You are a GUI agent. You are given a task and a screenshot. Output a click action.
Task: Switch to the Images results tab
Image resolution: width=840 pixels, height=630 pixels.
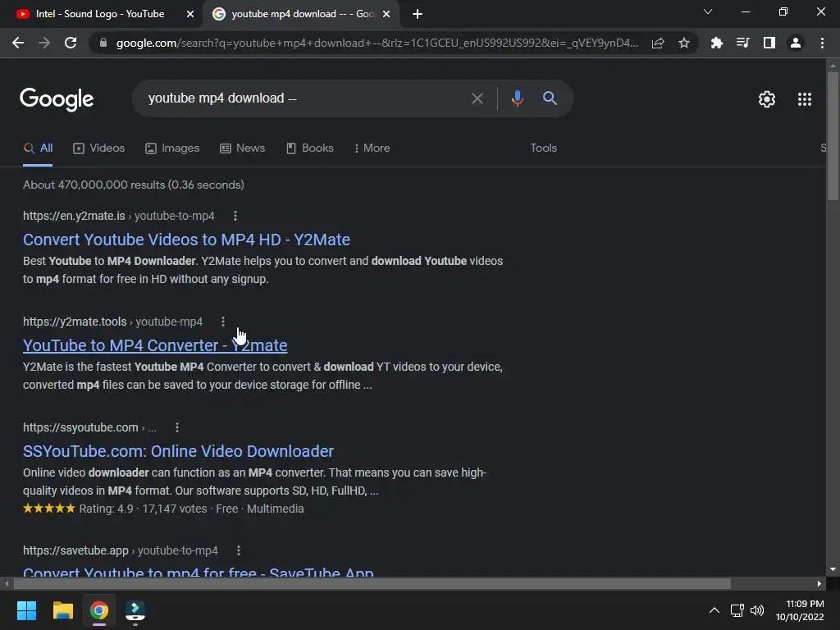point(172,148)
